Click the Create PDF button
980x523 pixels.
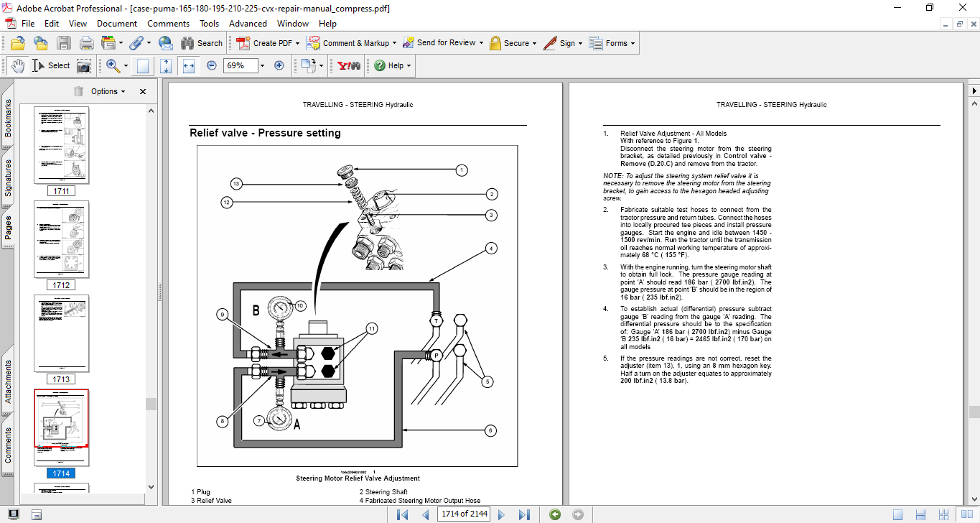click(x=265, y=43)
